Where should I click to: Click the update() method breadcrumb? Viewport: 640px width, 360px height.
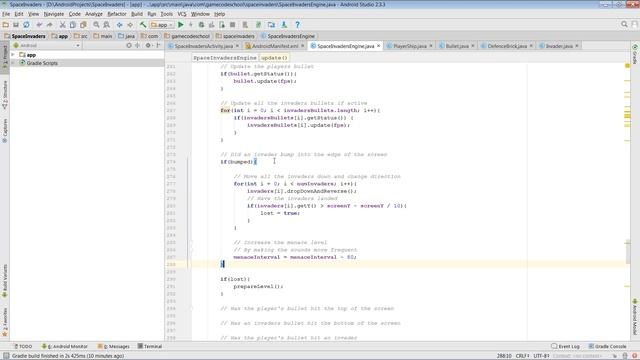[274, 58]
